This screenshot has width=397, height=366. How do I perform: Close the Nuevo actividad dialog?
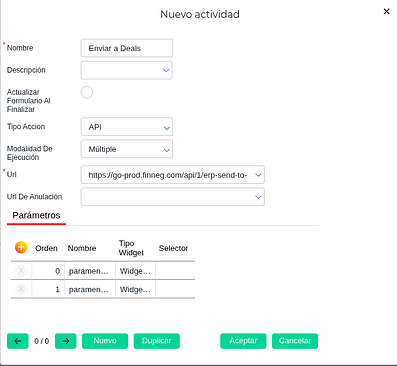click(386, 12)
